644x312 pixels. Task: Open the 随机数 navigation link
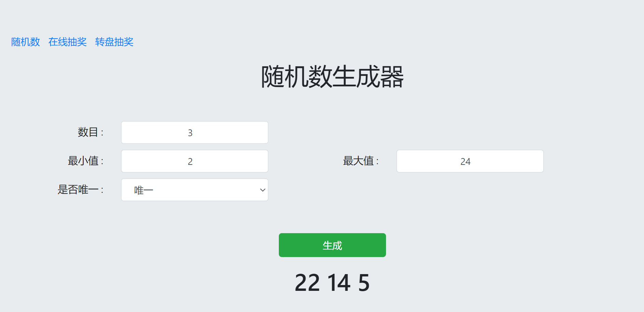click(x=26, y=42)
